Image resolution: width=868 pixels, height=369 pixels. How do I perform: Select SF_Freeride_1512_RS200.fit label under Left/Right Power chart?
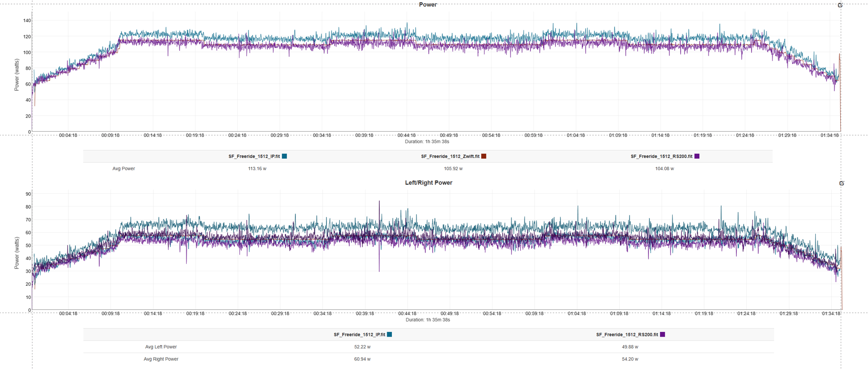627,335
